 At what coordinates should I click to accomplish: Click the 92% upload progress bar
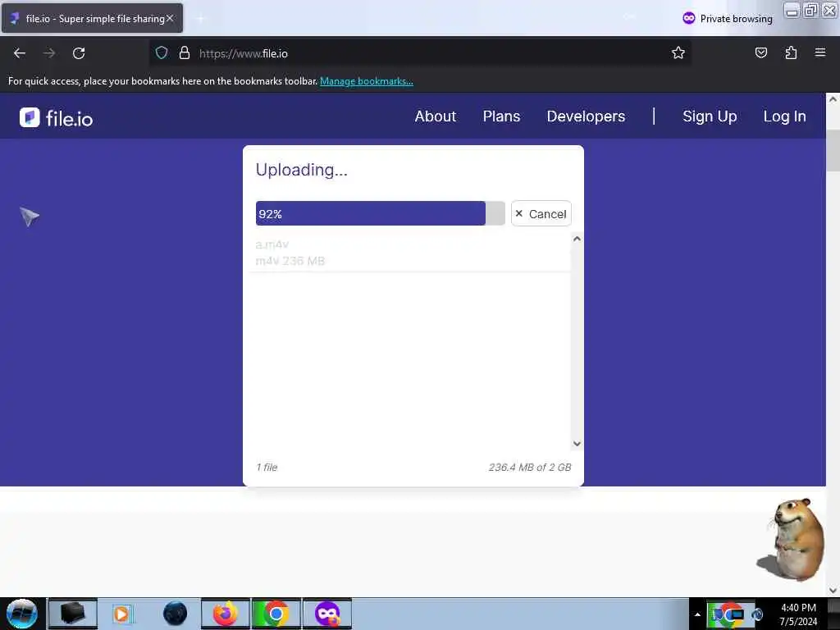coord(380,213)
